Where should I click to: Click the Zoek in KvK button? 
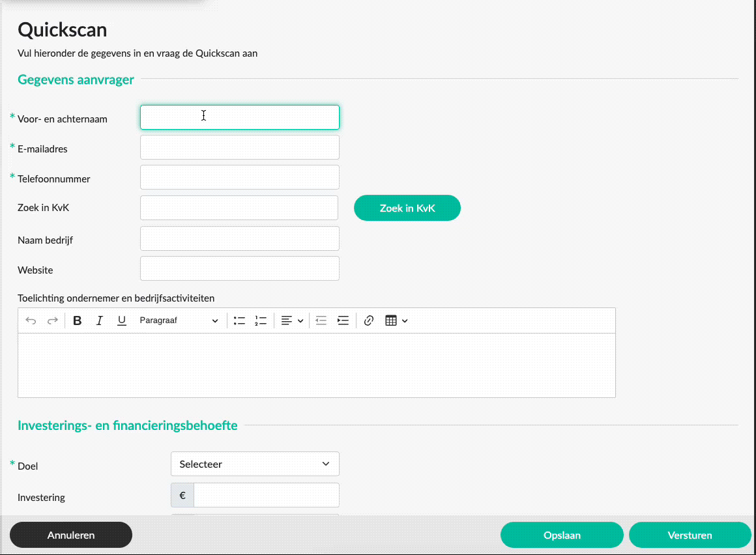pos(407,208)
